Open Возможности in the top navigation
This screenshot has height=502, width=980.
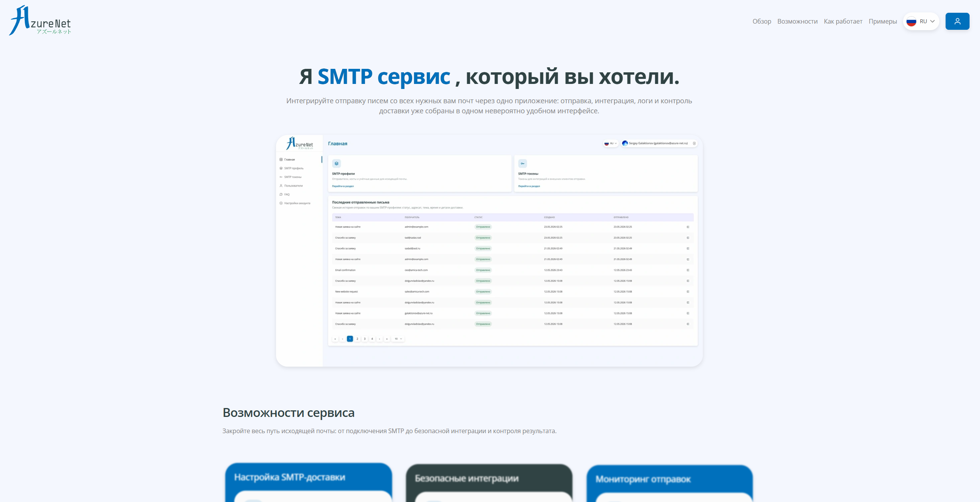(798, 21)
